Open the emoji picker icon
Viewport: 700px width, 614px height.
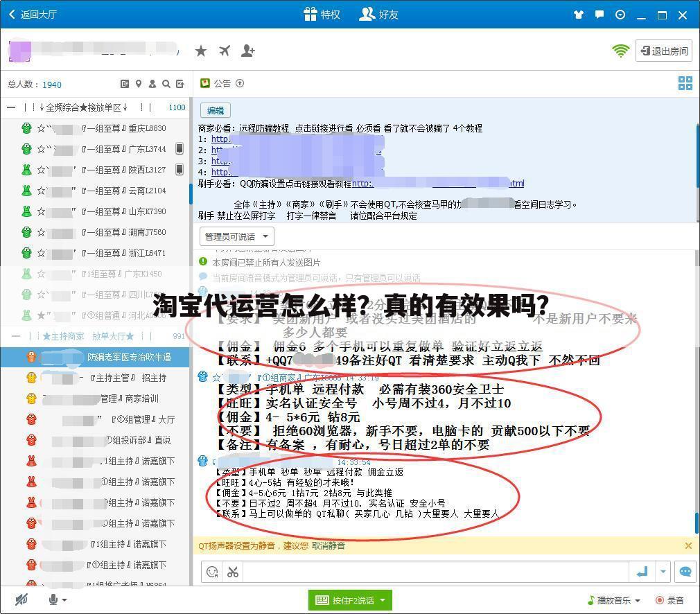click(212, 572)
